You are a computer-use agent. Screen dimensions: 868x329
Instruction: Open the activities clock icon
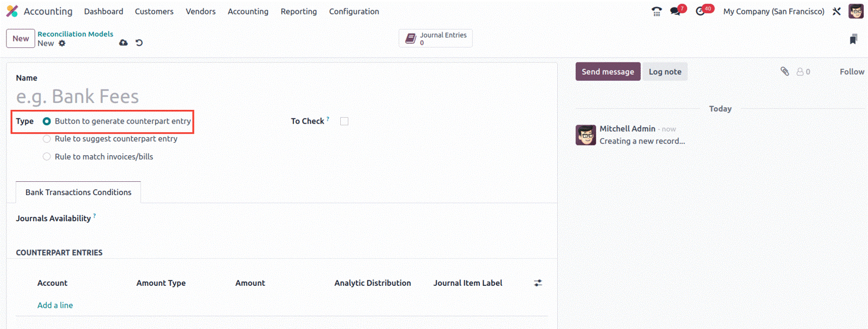click(701, 11)
